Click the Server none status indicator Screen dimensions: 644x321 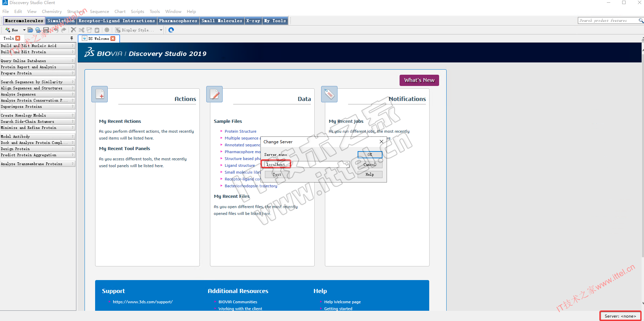coord(620,316)
